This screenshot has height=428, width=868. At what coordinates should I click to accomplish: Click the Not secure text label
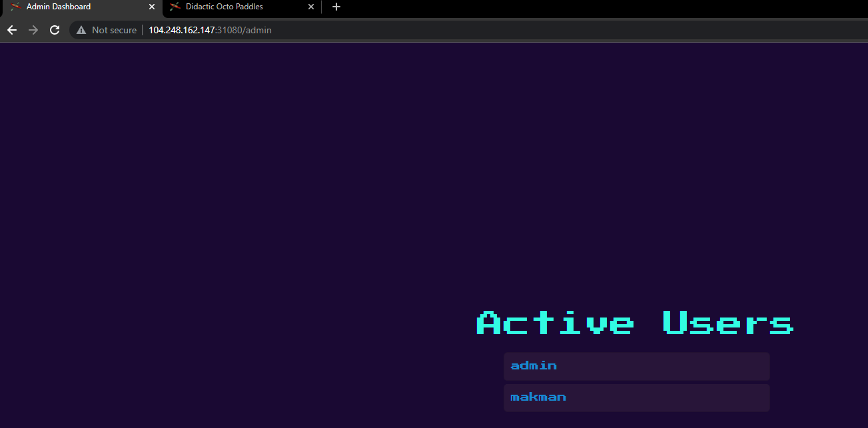click(x=114, y=30)
